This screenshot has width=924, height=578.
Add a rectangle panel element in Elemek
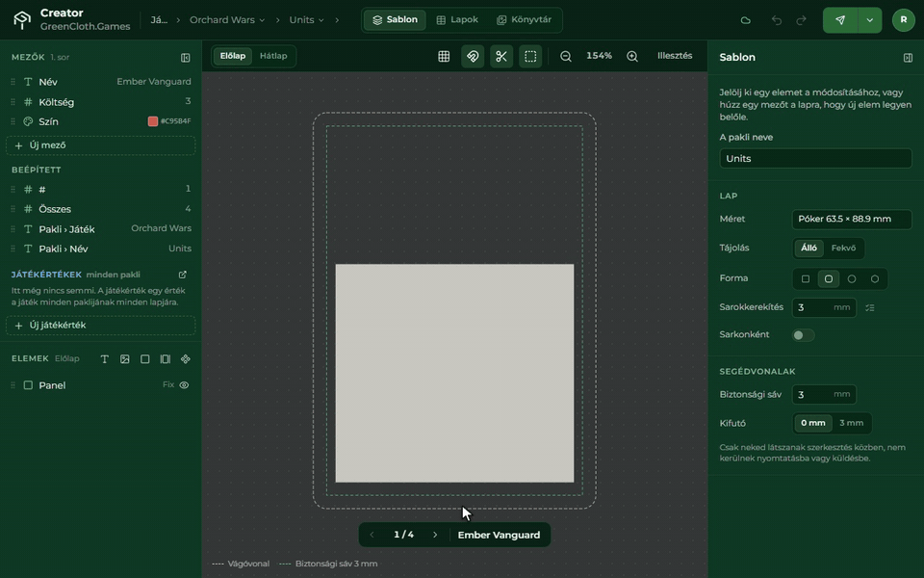[x=145, y=359]
